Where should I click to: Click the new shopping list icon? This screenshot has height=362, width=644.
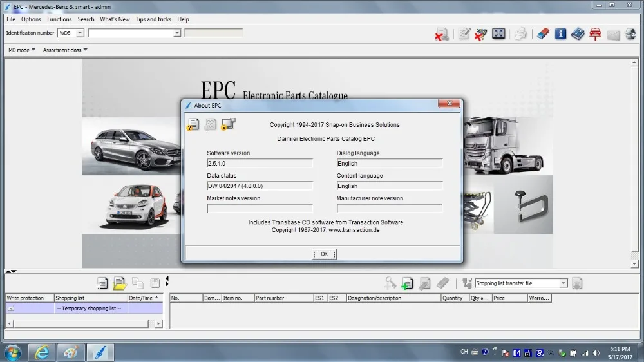pos(102,283)
